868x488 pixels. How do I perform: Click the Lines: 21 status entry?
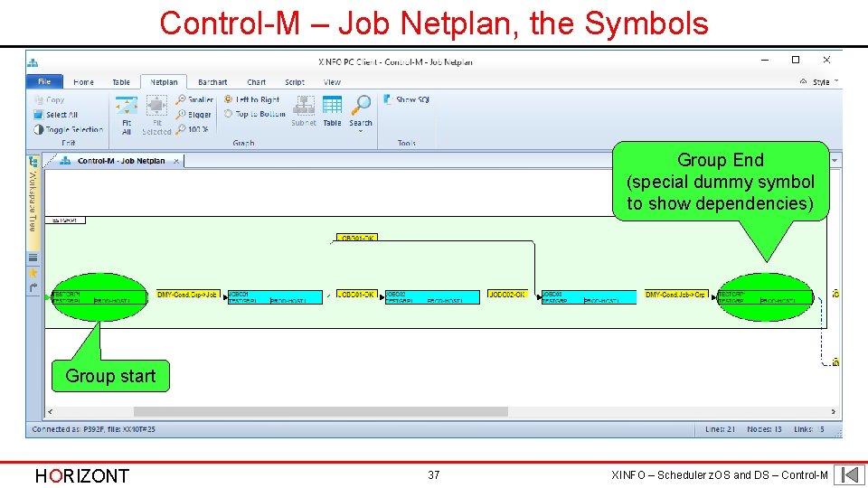tap(720, 429)
